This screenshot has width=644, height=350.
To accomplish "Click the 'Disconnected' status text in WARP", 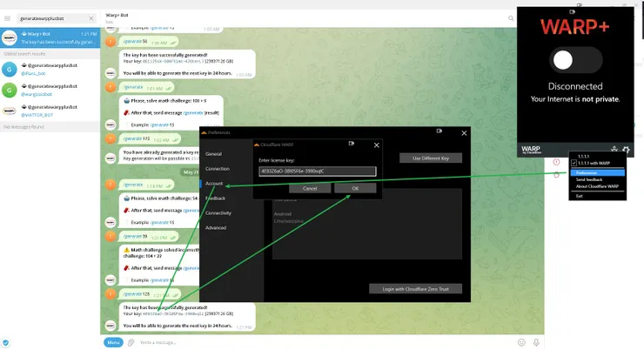I will tap(575, 87).
